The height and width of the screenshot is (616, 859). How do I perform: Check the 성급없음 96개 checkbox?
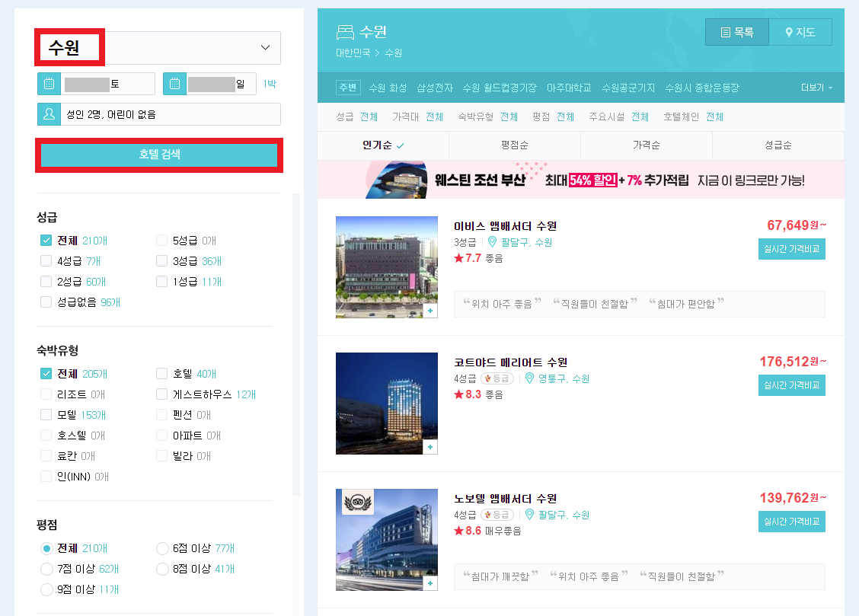click(x=46, y=302)
